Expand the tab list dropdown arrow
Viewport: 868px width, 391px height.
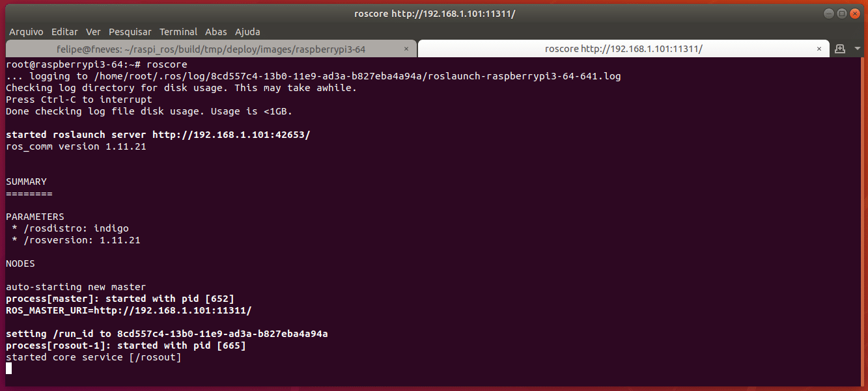point(855,49)
